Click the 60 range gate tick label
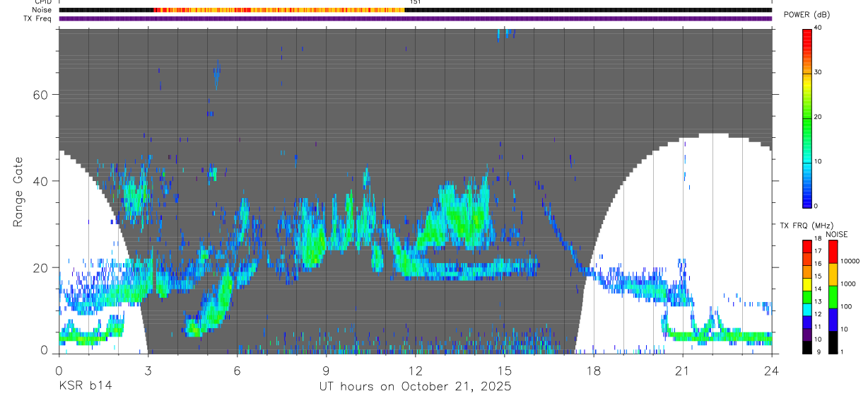This screenshot has width=868, height=401. pyautogui.click(x=40, y=95)
